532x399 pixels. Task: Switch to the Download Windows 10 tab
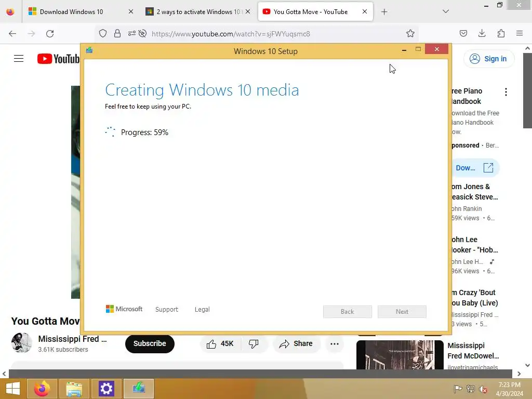(81, 11)
